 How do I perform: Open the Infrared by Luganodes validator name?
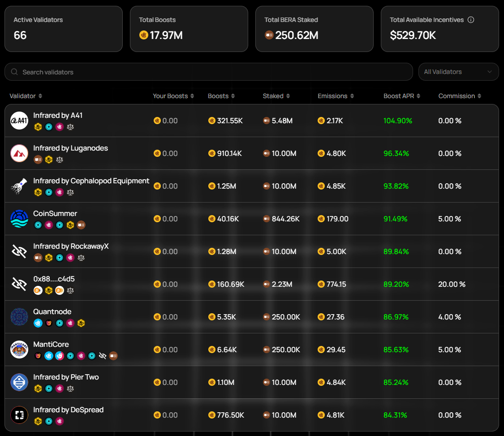click(x=70, y=148)
